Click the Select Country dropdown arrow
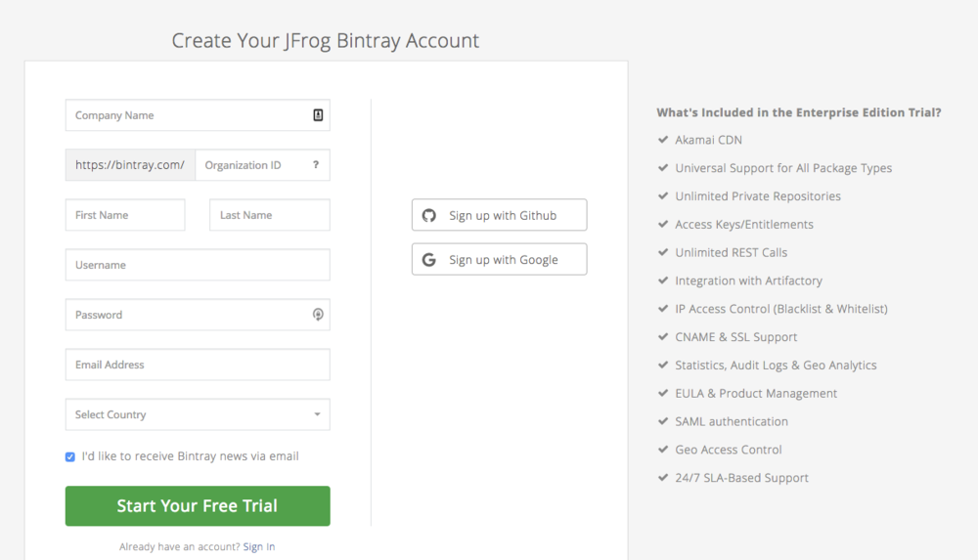The image size is (978, 560). pos(317,414)
